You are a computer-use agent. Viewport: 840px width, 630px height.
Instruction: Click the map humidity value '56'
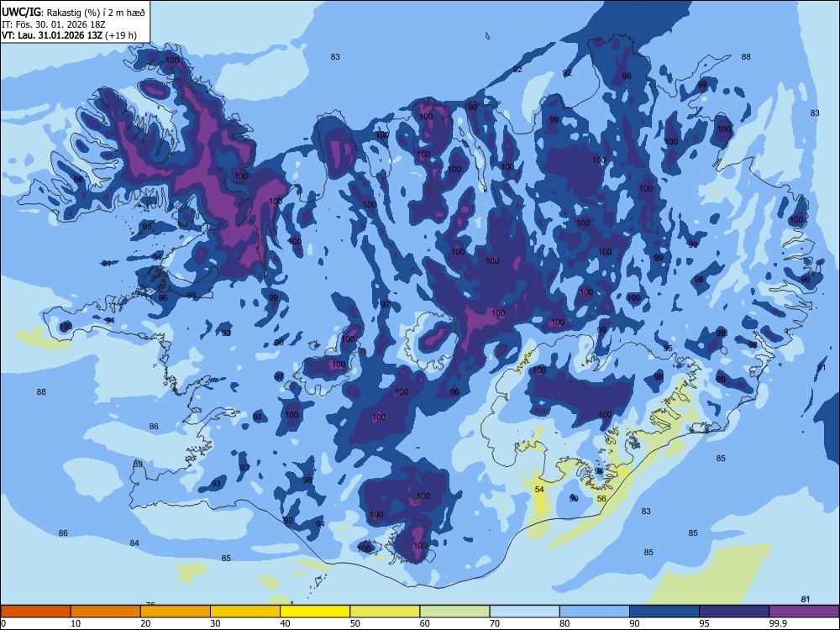coord(601,499)
